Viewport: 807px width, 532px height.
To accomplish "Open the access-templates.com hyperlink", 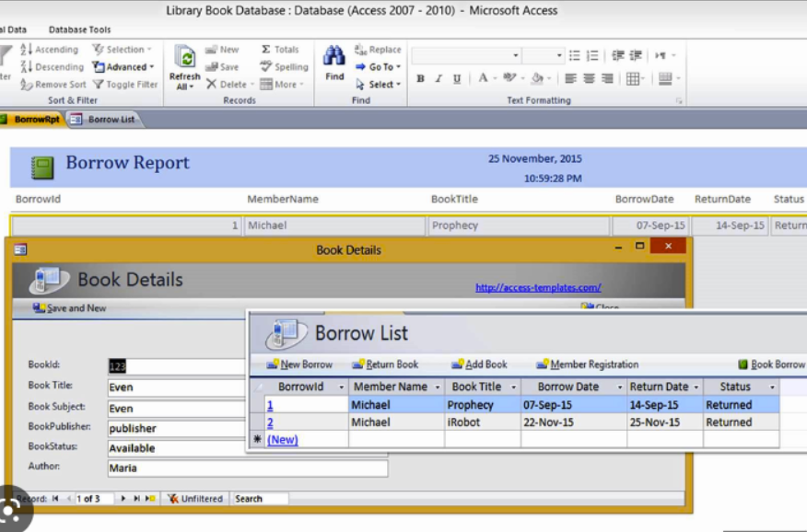I will [538, 287].
